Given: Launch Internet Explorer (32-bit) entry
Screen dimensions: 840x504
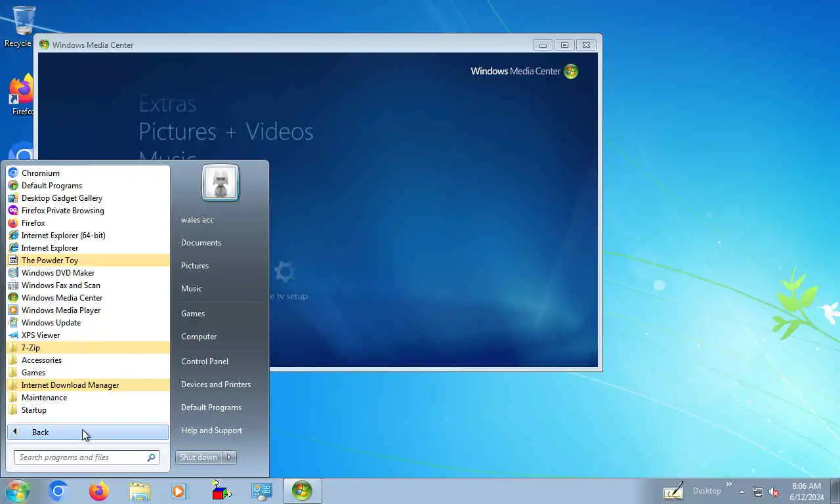Looking at the screenshot, I should 88,248.
